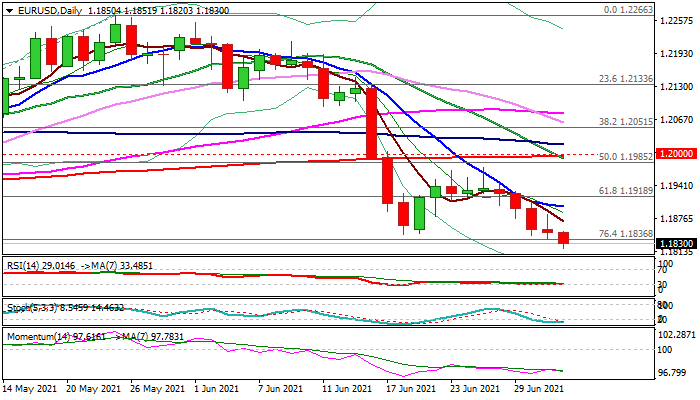Select the 20 May 2021 date label
Image resolution: width=700 pixels, height=400 pixels.
click(94, 389)
